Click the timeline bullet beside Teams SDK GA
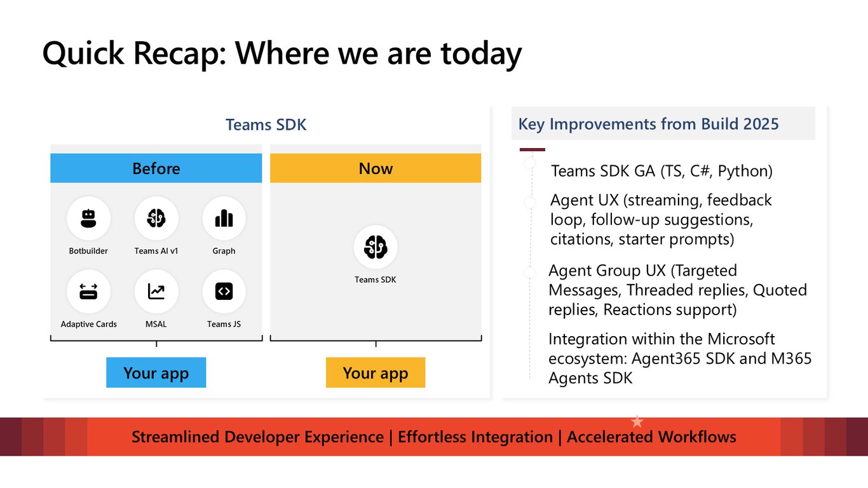The height and width of the screenshot is (488, 868). point(530,164)
